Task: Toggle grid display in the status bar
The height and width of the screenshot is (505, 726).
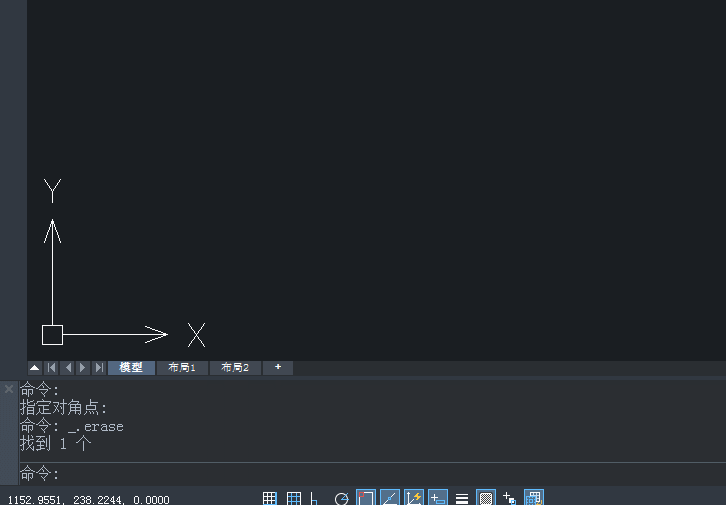Action: [294, 498]
